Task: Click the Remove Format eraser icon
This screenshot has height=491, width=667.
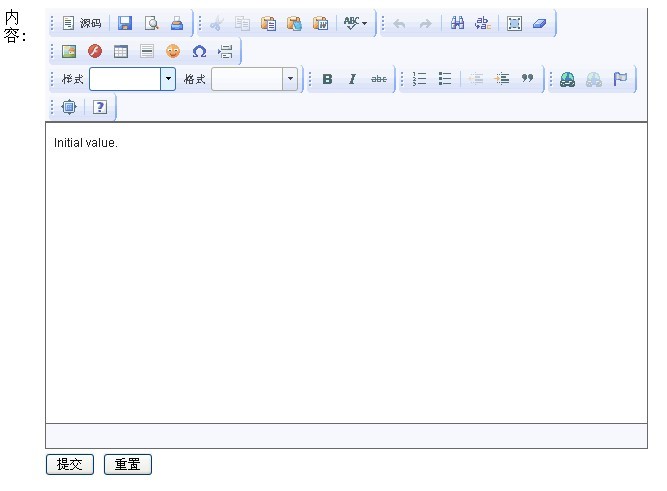Action: [x=540, y=23]
